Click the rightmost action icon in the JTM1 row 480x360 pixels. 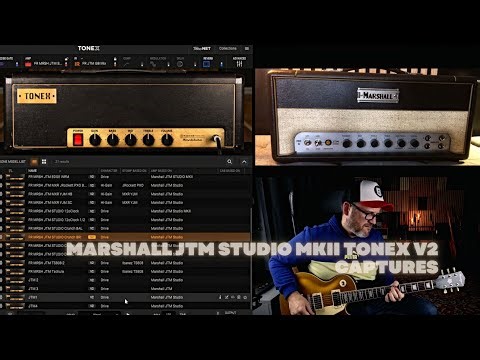[x=245, y=297]
